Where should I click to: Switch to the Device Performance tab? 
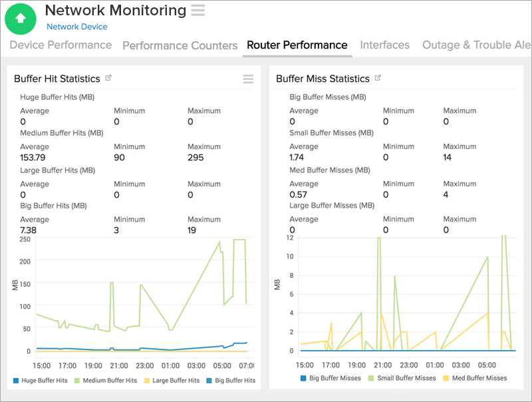60,45
